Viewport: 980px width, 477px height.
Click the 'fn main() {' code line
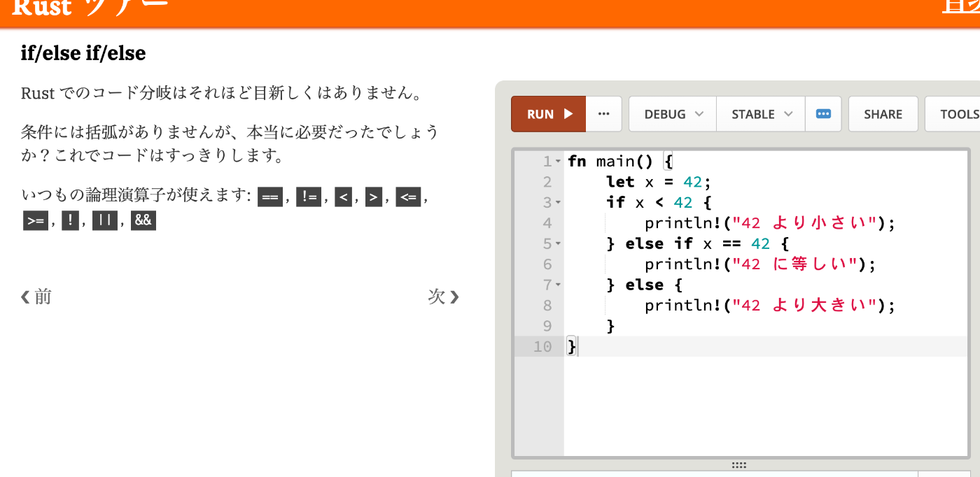pos(620,162)
